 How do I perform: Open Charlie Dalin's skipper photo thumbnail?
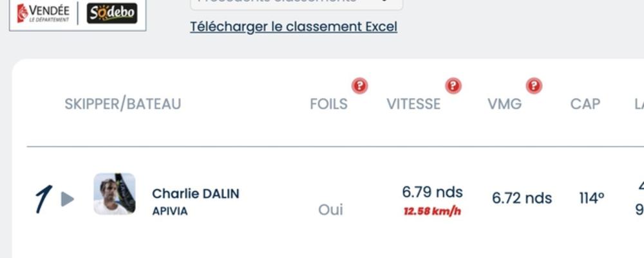pyautogui.click(x=115, y=193)
